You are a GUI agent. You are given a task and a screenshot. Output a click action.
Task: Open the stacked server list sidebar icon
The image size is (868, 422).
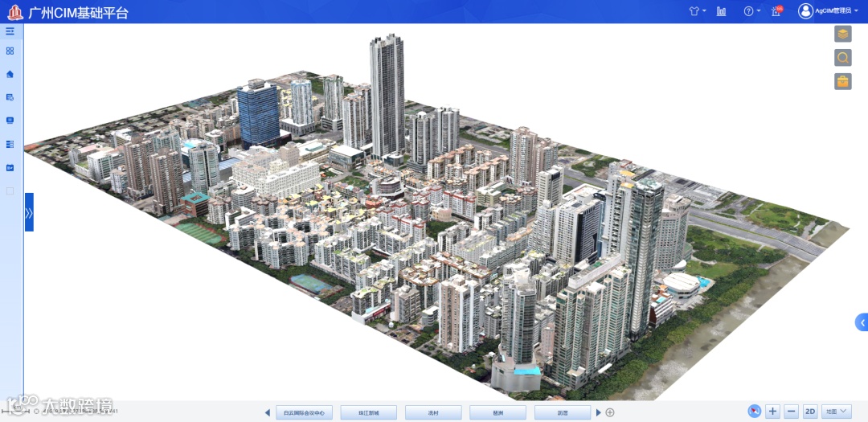click(x=10, y=144)
